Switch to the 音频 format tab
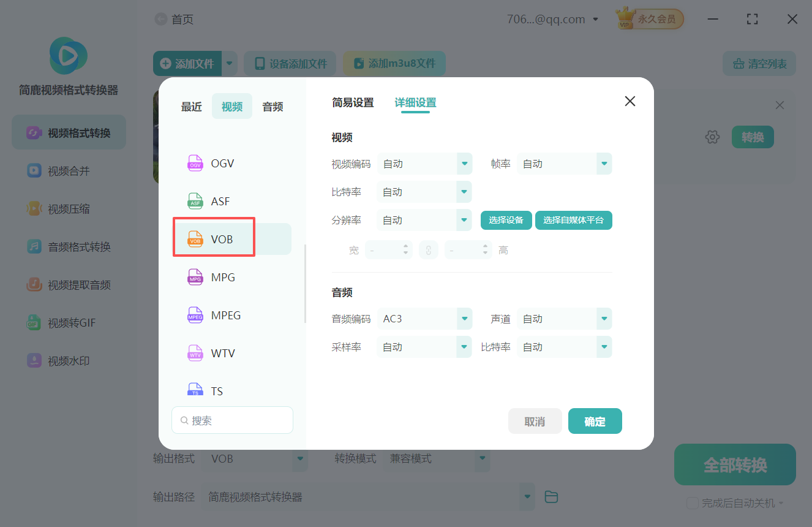Image resolution: width=812 pixels, height=527 pixels. click(x=272, y=106)
